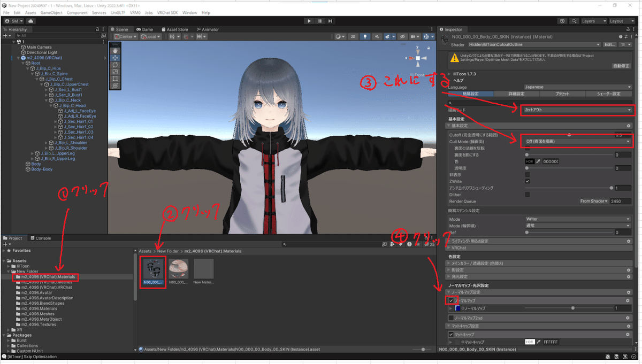This screenshot has height=364, width=642.
Task: Expand J_Bip_L_UpperLeg in Hierarchy
Action: click(32, 153)
